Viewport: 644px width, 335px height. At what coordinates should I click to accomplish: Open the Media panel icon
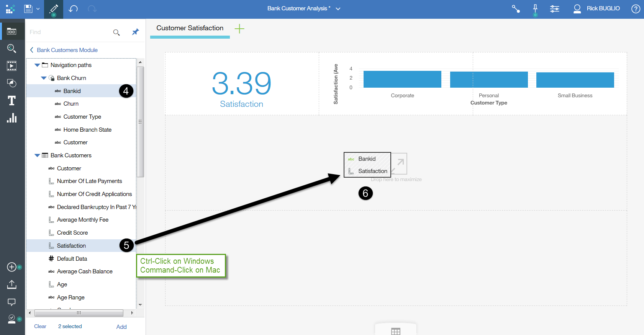12,66
